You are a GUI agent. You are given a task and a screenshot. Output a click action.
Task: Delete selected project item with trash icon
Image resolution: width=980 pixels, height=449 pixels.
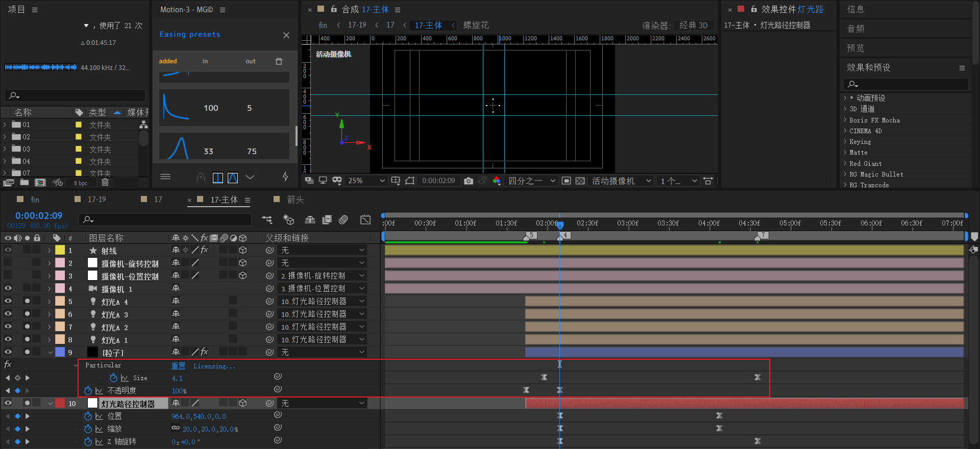tap(105, 183)
